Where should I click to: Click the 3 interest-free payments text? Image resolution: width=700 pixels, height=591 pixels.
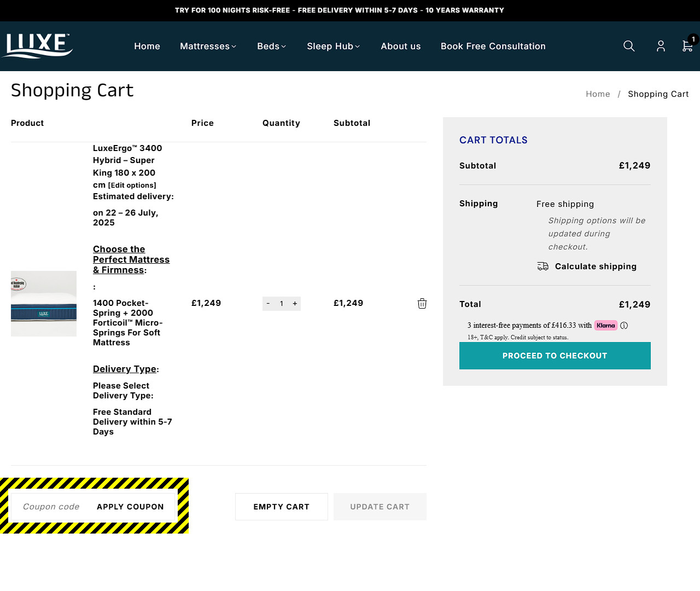[x=529, y=326]
